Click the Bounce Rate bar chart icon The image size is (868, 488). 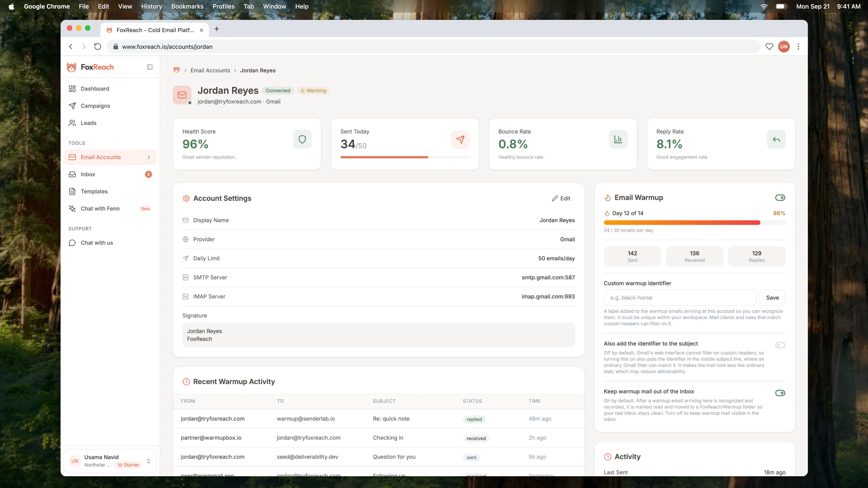(618, 139)
